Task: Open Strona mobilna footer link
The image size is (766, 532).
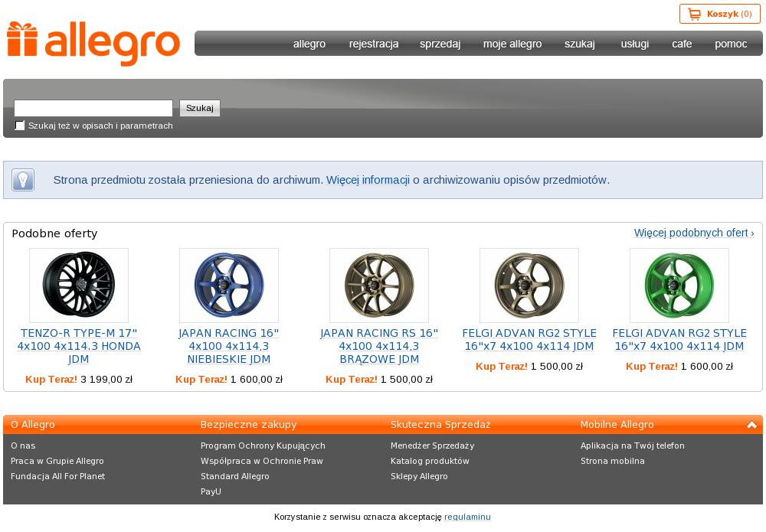Action: [613, 461]
